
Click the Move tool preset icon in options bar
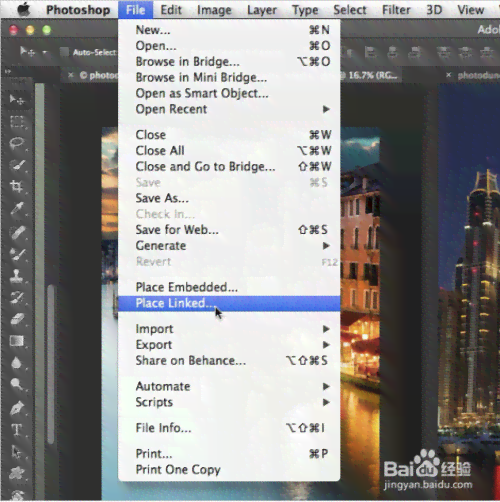(x=27, y=52)
